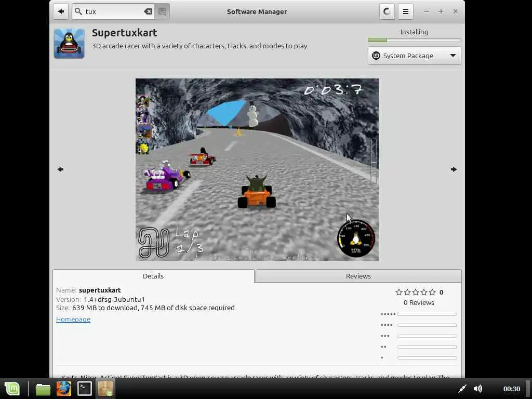The height and width of the screenshot is (399, 532).
Task: Click the one-star rating bar row
Action: [419, 357]
